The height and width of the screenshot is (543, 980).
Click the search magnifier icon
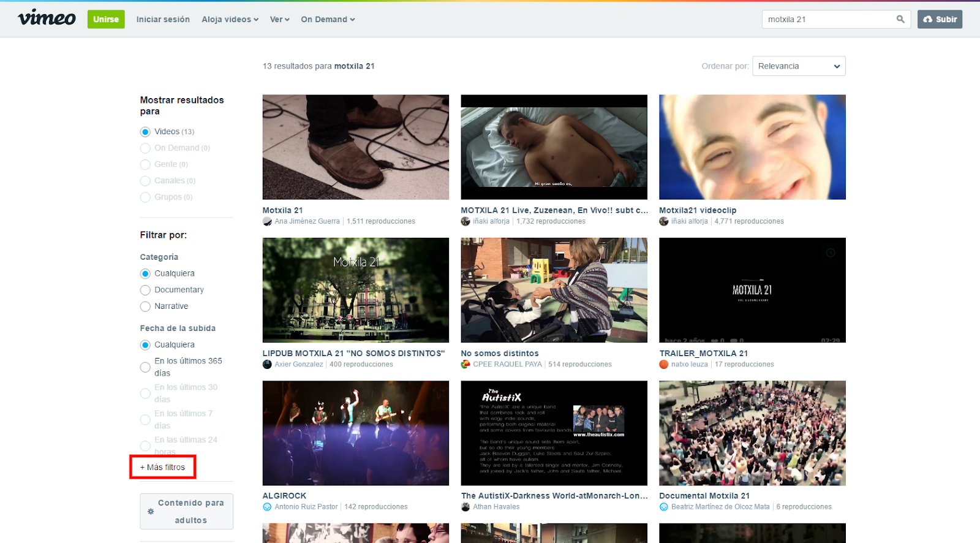click(900, 19)
